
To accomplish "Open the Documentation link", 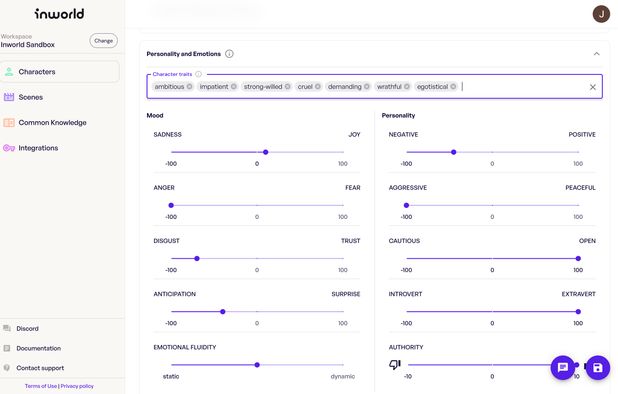I will (38, 348).
